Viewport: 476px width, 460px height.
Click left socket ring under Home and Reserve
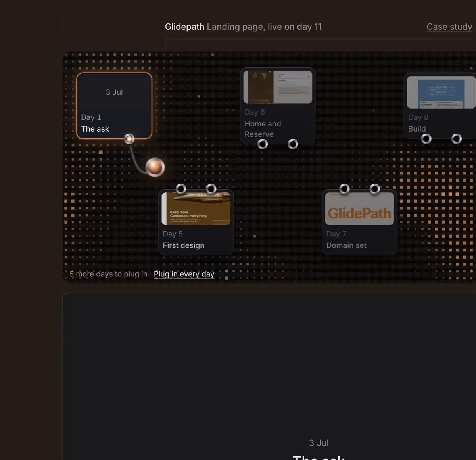tap(263, 144)
